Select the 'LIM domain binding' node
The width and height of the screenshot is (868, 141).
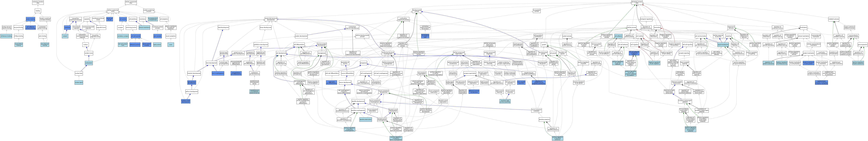click(6, 36)
